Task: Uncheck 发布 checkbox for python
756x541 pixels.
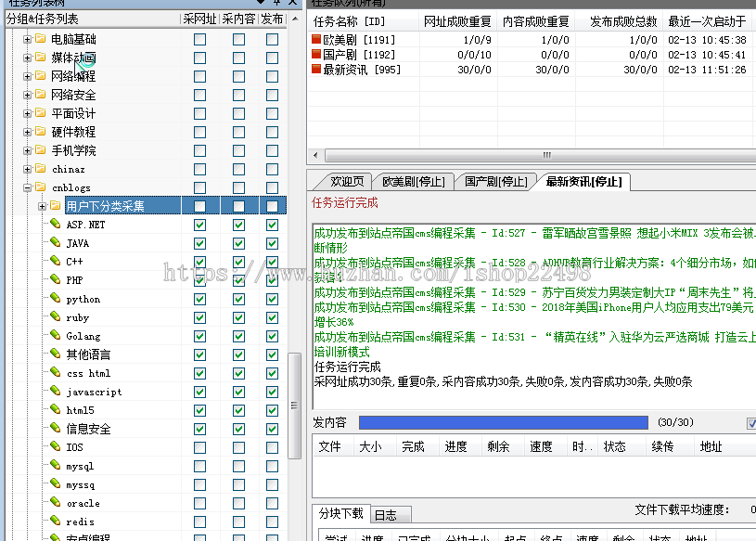Action: tap(273, 299)
